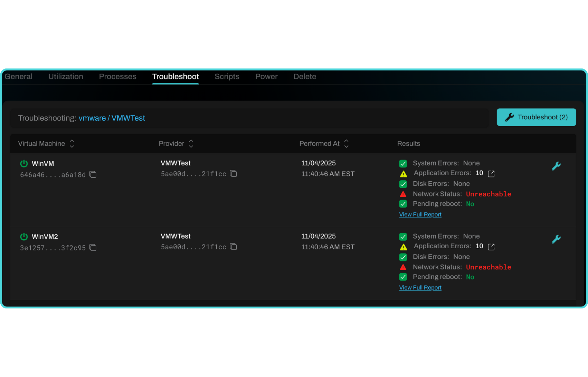Sort table by Performed At column

click(346, 144)
